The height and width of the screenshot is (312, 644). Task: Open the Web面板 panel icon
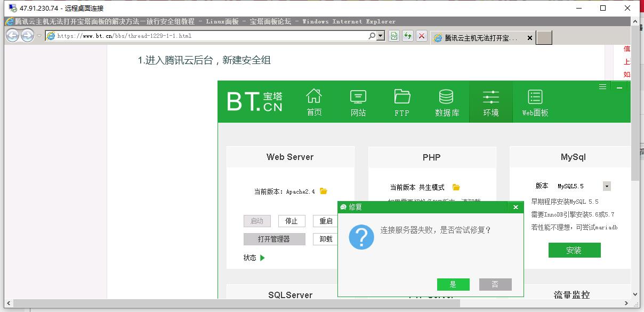535,102
